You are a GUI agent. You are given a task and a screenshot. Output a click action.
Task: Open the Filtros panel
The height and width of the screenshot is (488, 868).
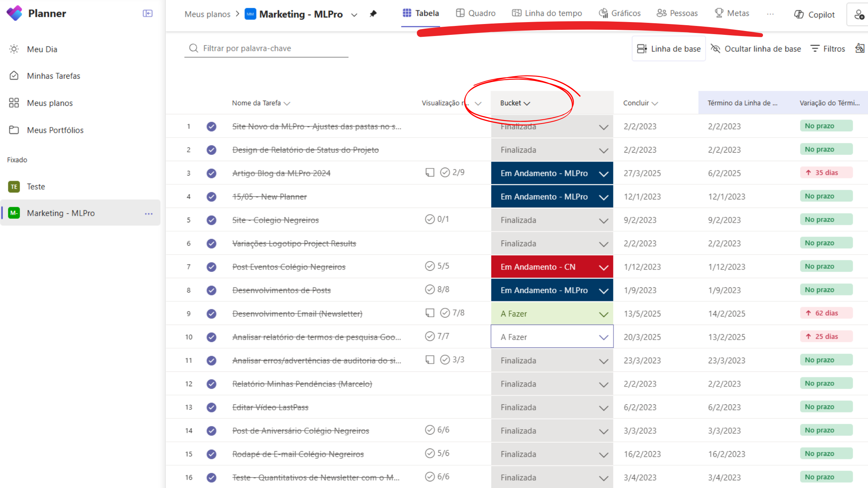[828, 49]
